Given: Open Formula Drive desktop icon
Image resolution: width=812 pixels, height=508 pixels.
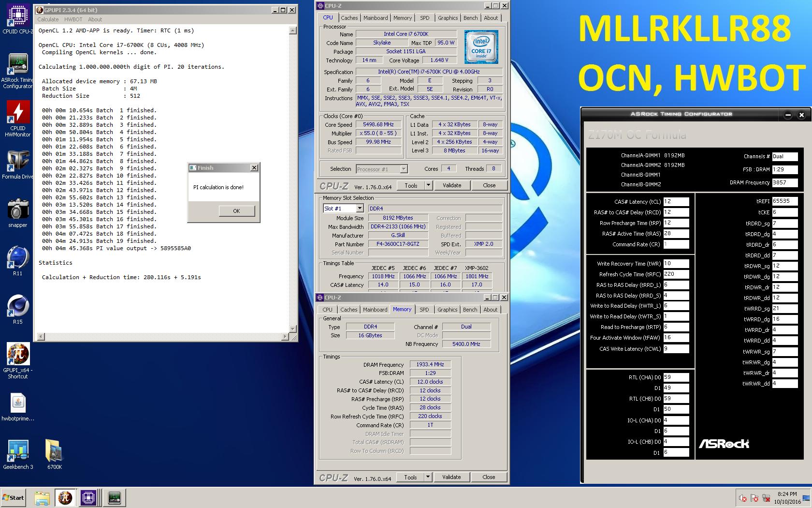Looking at the screenshot, I should [18, 164].
